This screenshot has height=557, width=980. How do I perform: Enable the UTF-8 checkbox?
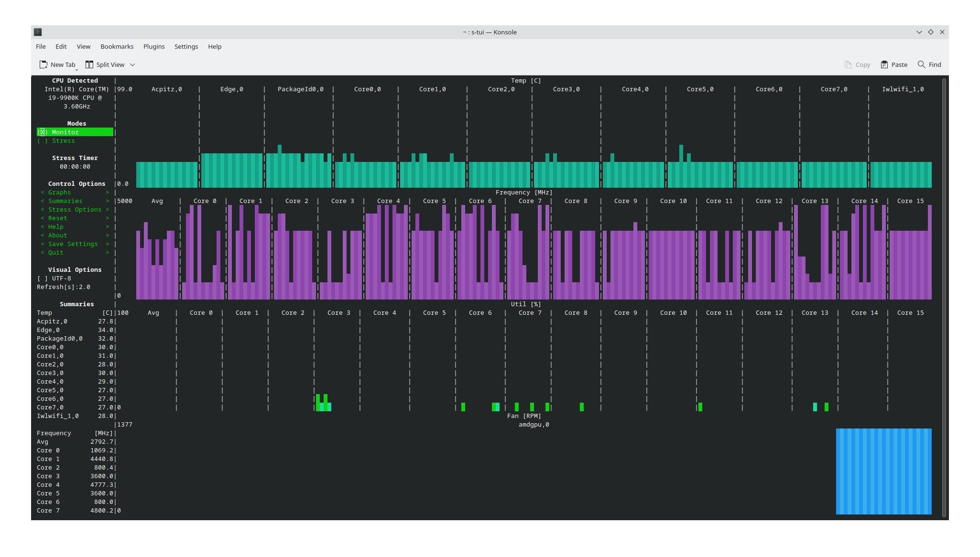[43, 278]
